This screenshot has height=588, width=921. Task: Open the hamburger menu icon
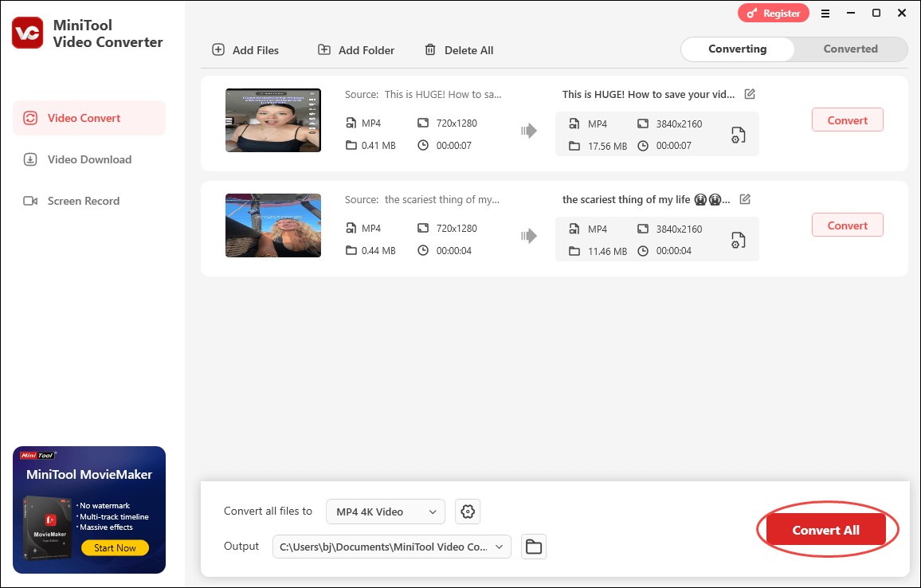(x=825, y=14)
